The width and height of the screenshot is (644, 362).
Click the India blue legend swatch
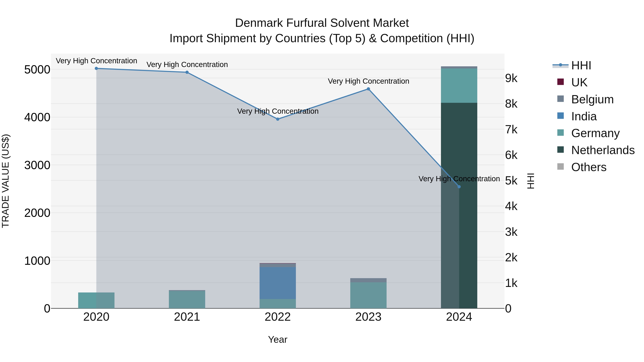coord(560,116)
